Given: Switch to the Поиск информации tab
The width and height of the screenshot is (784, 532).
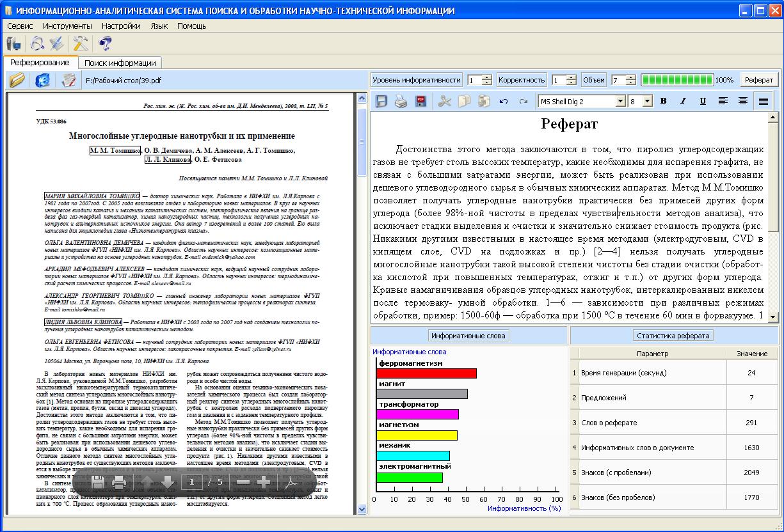Looking at the screenshot, I should pyautogui.click(x=120, y=63).
